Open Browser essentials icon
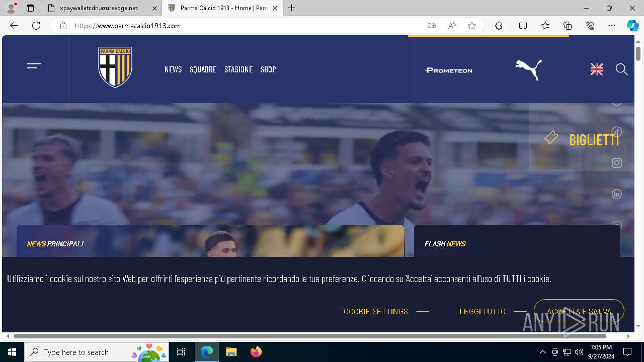 590,26
